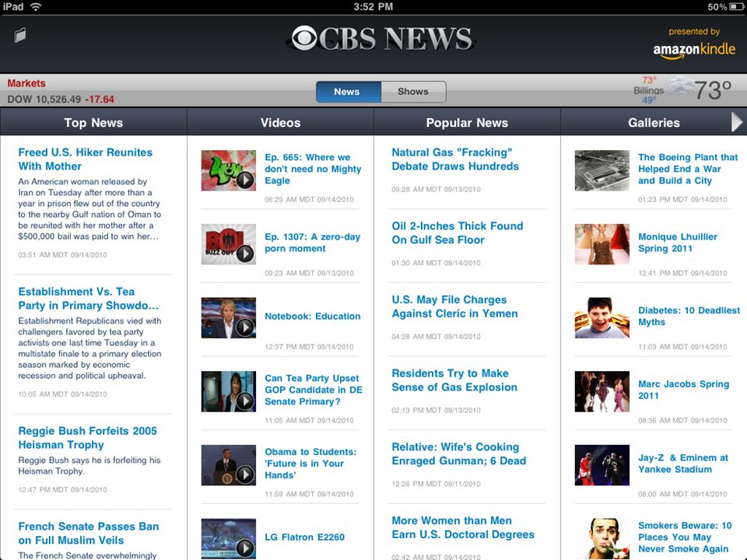
Task: Play the Ep. 665 Mighty Eagle video
Action: point(228,170)
